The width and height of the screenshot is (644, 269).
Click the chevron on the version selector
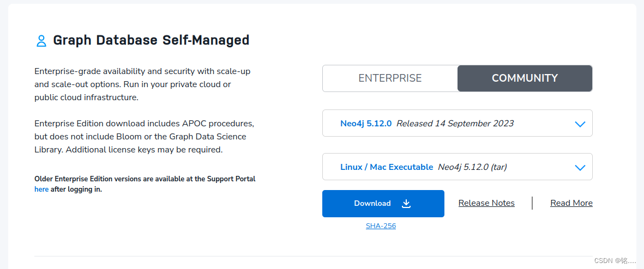[x=580, y=124]
